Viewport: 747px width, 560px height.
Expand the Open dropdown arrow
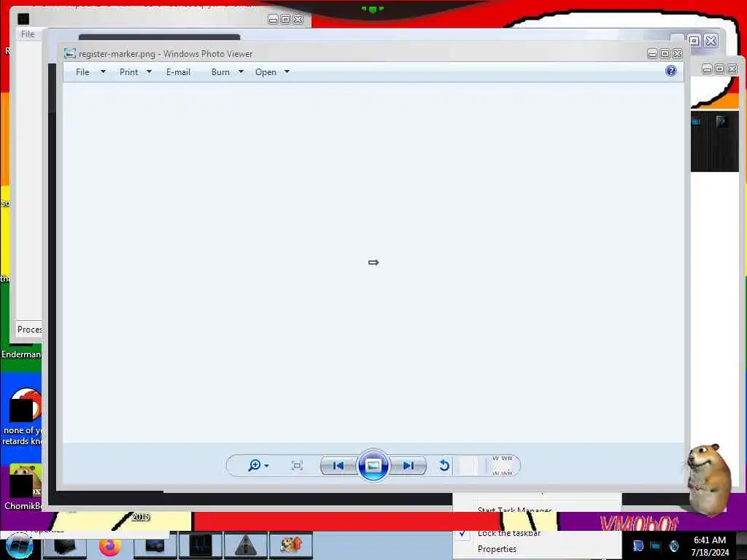tap(287, 72)
